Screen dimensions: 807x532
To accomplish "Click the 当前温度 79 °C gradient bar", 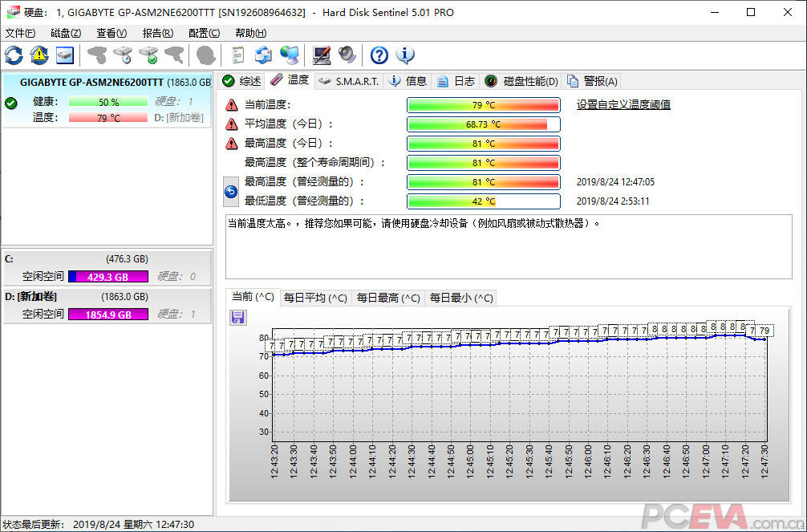I will point(483,105).
